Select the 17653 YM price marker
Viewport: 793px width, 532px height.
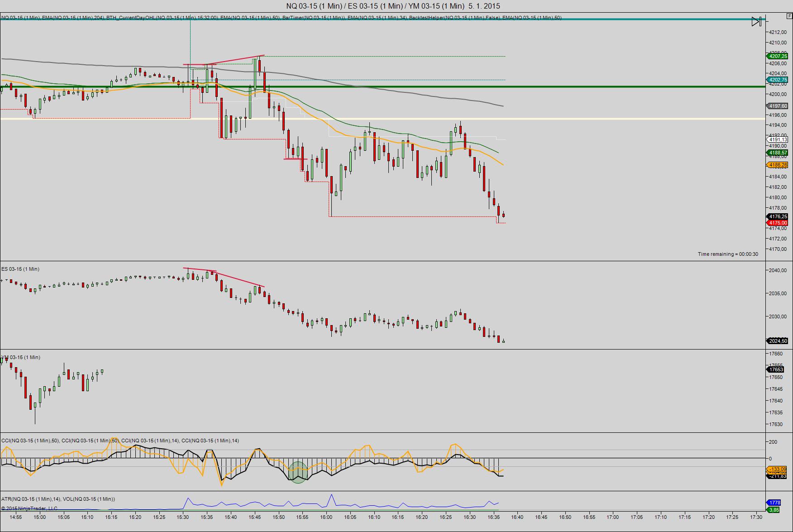776,369
